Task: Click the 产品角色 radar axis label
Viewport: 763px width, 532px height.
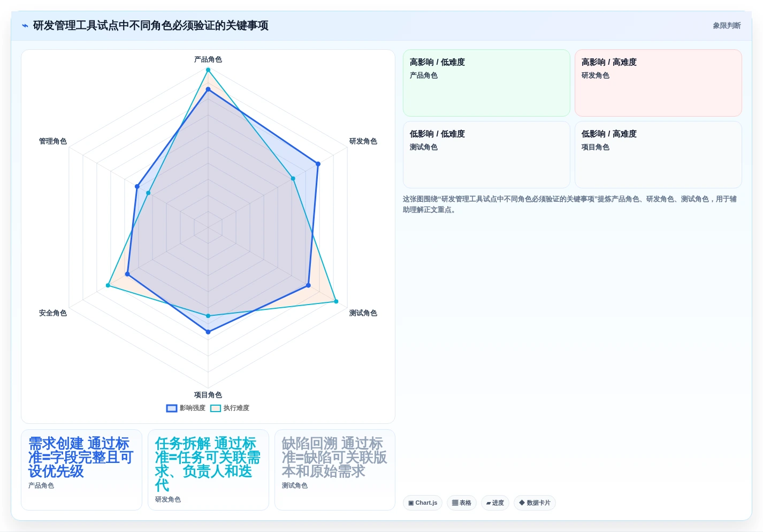Action: 208,59
